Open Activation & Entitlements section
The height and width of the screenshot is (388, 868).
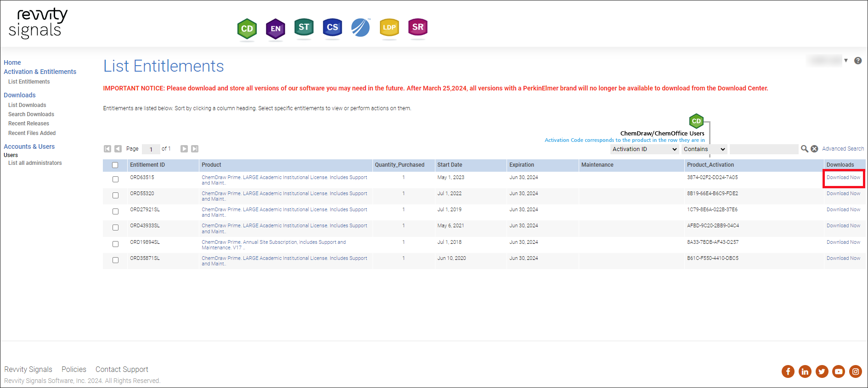[x=40, y=72]
